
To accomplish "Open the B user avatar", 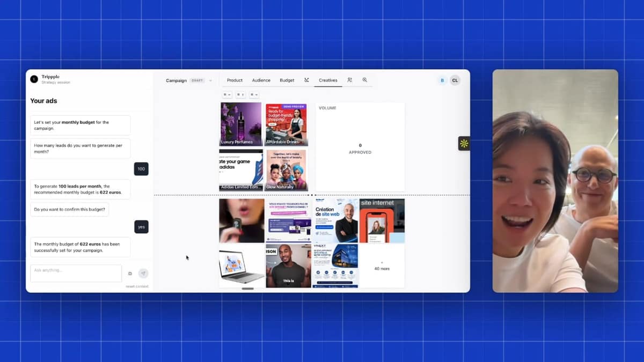I will [x=442, y=80].
